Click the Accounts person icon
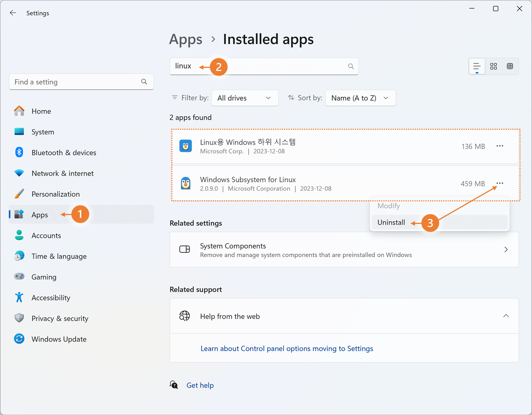 [x=19, y=235]
